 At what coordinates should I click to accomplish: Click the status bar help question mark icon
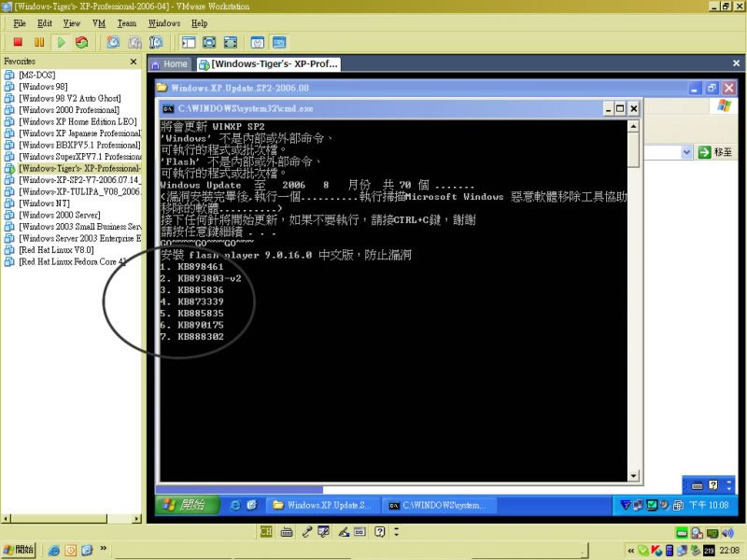[380, 532]
